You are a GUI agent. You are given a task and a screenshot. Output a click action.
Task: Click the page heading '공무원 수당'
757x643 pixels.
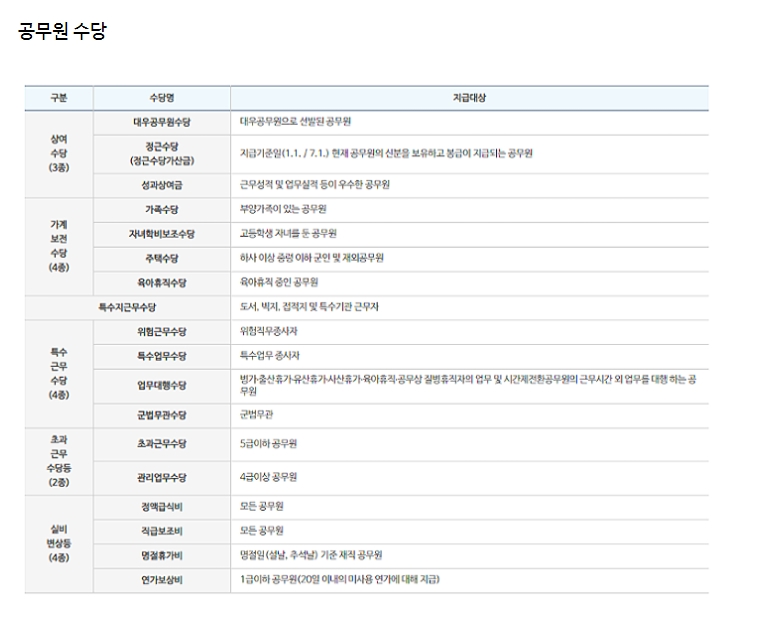coord(62,31)
